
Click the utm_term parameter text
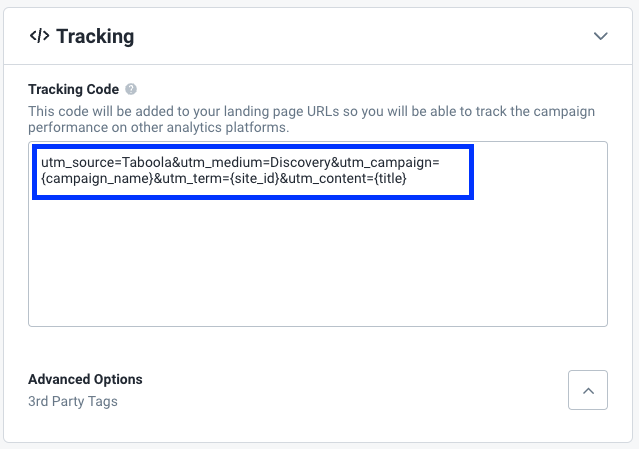[x=193, y=178]
